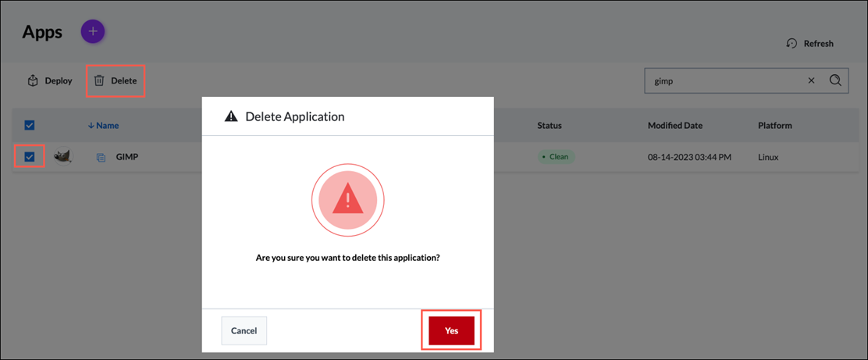Open the GIMP application name link
This screenshot has width=868, height=360.
[x=127, y=157]
